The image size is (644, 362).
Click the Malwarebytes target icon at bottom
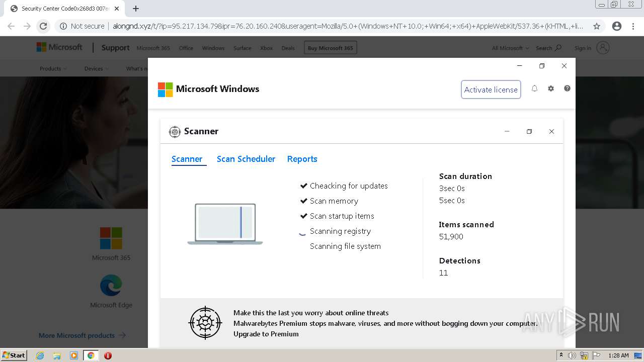(x=205, y=323)
